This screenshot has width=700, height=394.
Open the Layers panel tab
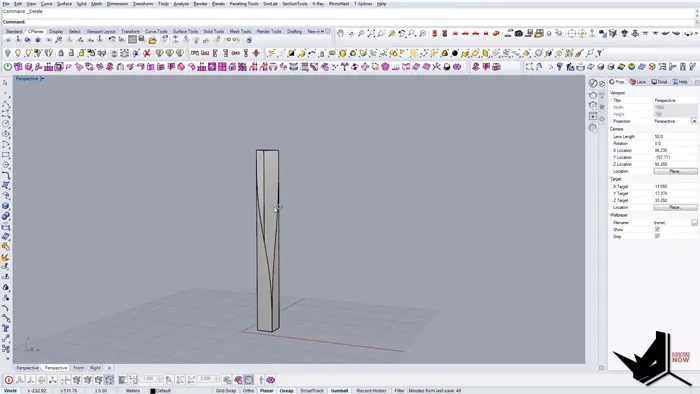(x=638, y=82)
